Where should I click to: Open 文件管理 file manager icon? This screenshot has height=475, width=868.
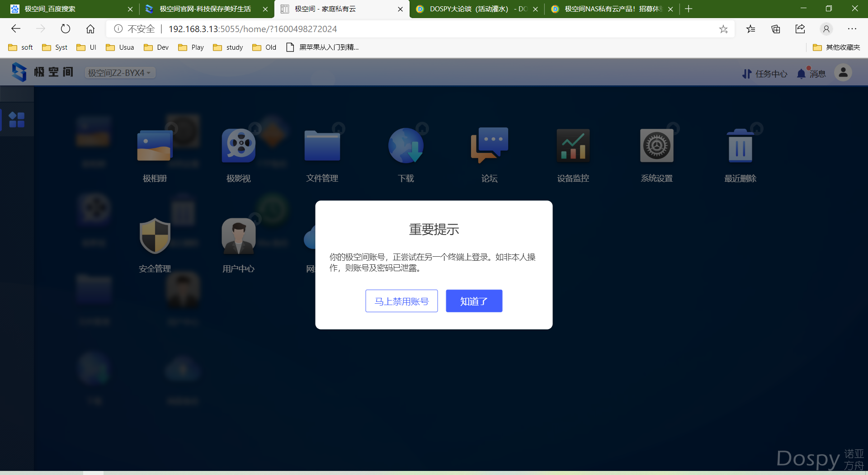click(322, 146)
